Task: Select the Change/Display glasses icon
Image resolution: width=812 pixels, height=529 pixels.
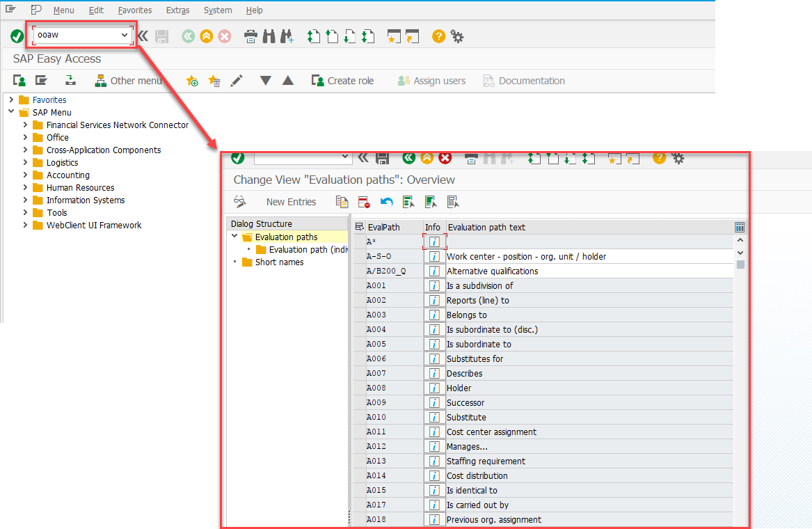Action: click(240, 201)
